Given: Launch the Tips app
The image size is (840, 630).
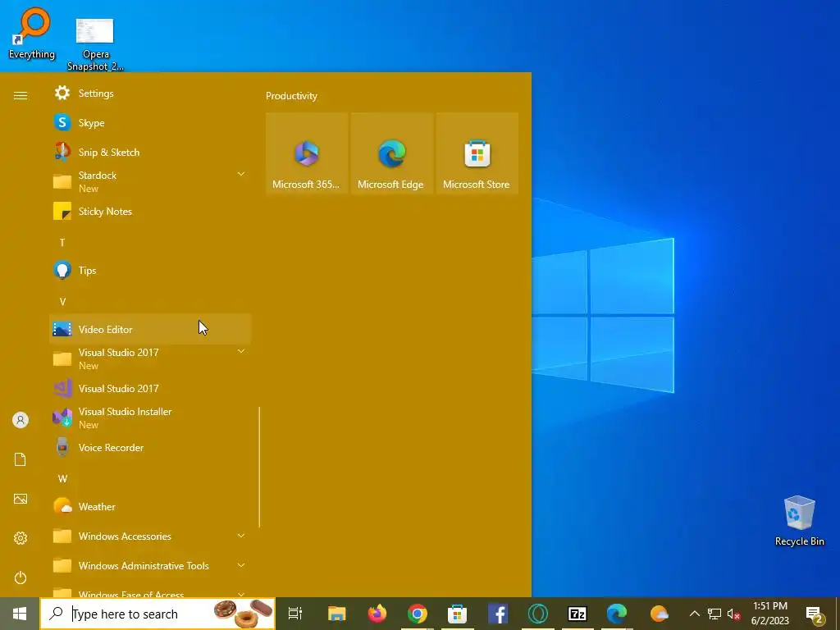Looking at the screenshot, I should click(x=150, y=270).
